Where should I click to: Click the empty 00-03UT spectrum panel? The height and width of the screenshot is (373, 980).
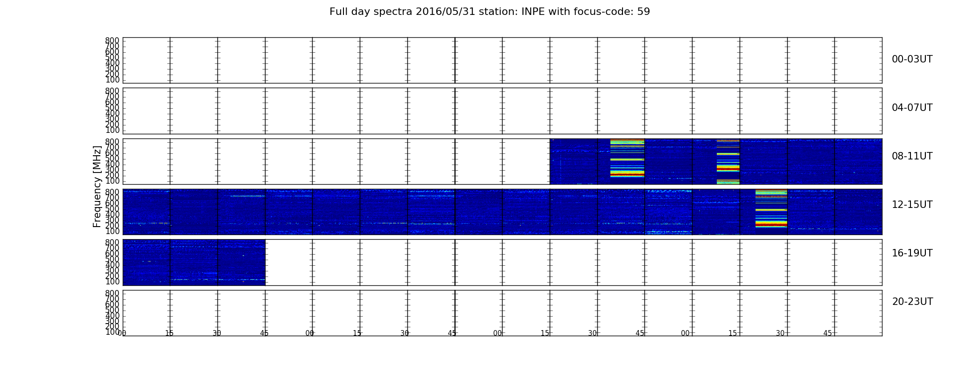point(502,60)
